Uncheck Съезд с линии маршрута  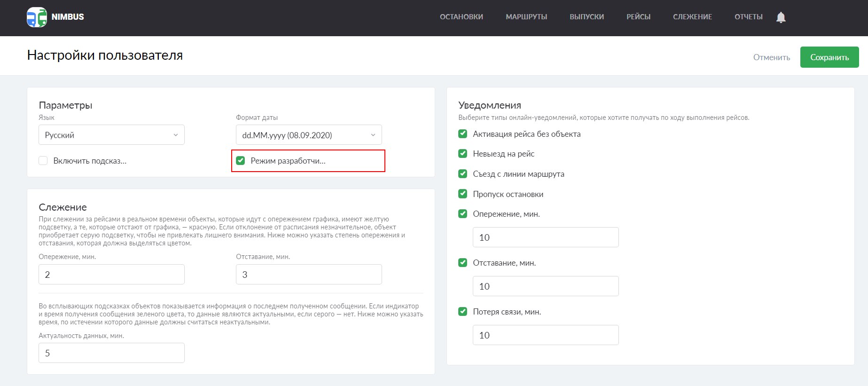(463, 174)
